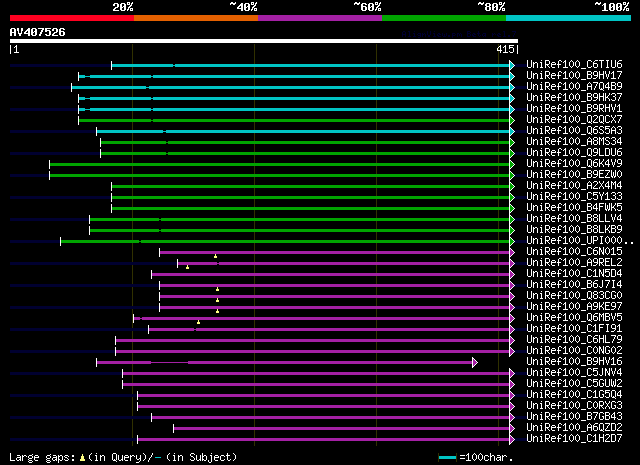Click the UniRef100_B6J7I4 label

tap(574, 285)
